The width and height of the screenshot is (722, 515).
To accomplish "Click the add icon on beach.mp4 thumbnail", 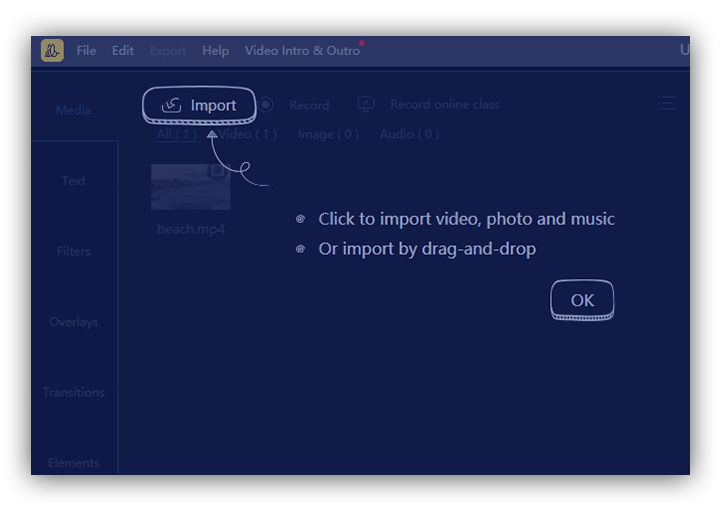I will click(218, 172).
